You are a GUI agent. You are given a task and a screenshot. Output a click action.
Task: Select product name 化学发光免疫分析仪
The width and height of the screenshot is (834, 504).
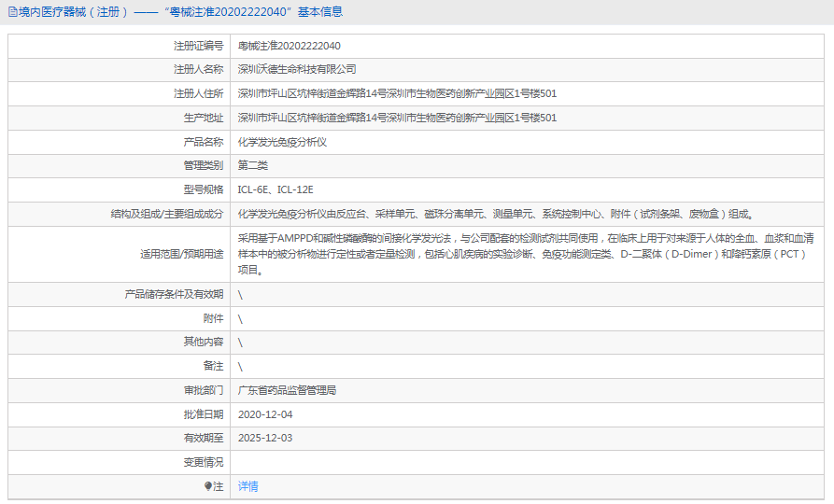tap(282, 142)
